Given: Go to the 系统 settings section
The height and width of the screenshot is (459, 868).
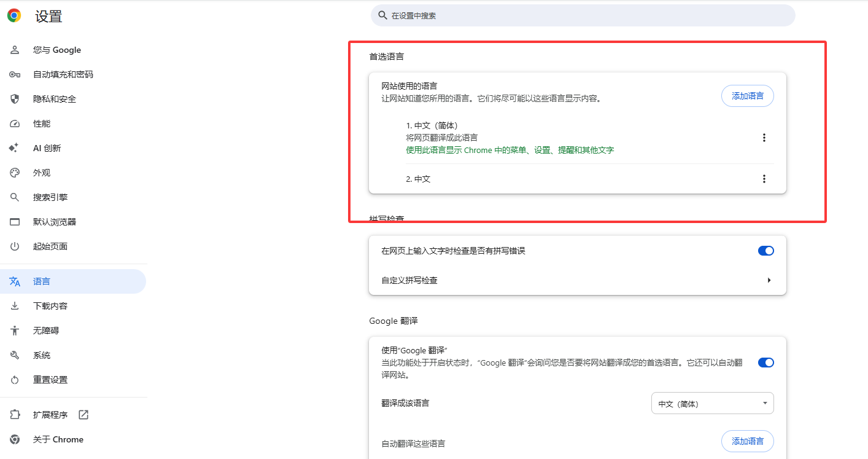Looking at the screenshot, I should [42, 355].
